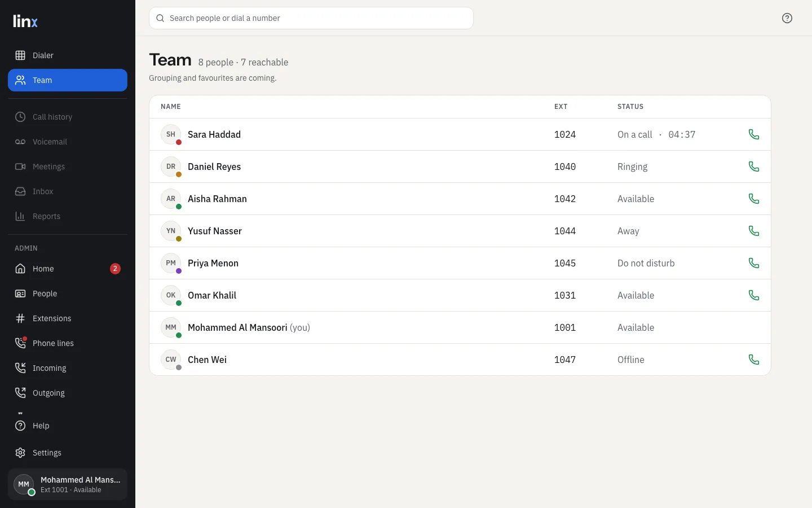Open Meetings from the sidebar
Viewport: 812px width, 508px height.
coord(68,167)
